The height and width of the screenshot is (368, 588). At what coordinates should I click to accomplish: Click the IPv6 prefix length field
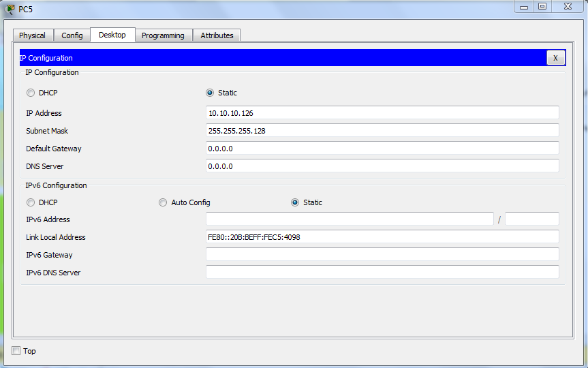(x=531, y=219)
